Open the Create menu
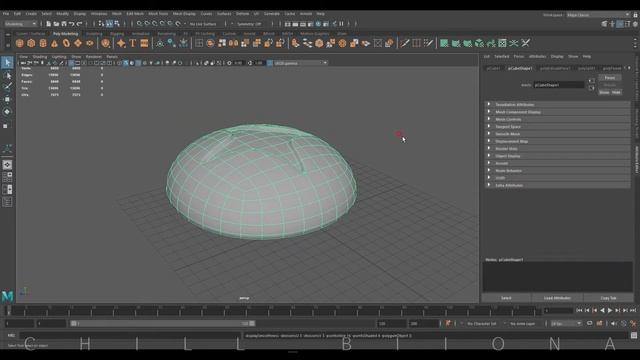This screenshot has width=640, height=360. 31,13
